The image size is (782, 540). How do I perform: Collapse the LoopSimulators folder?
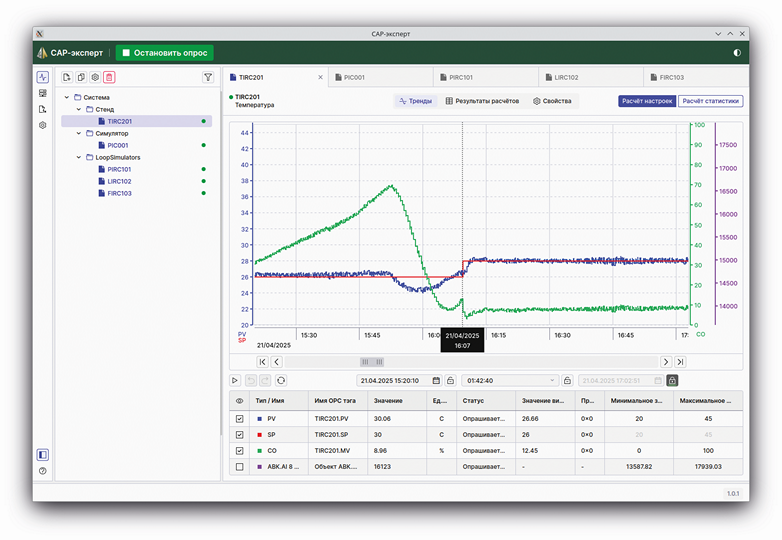[x=79, y=157]
